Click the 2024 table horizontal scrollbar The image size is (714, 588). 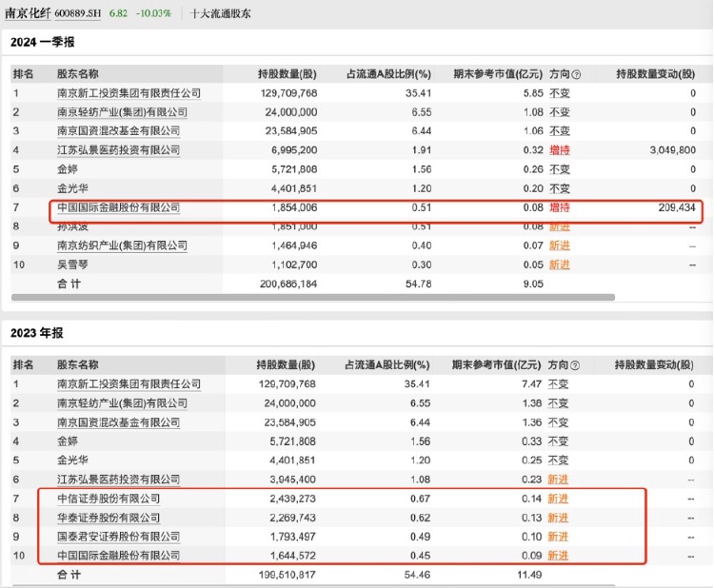click(x=313, y=297)
